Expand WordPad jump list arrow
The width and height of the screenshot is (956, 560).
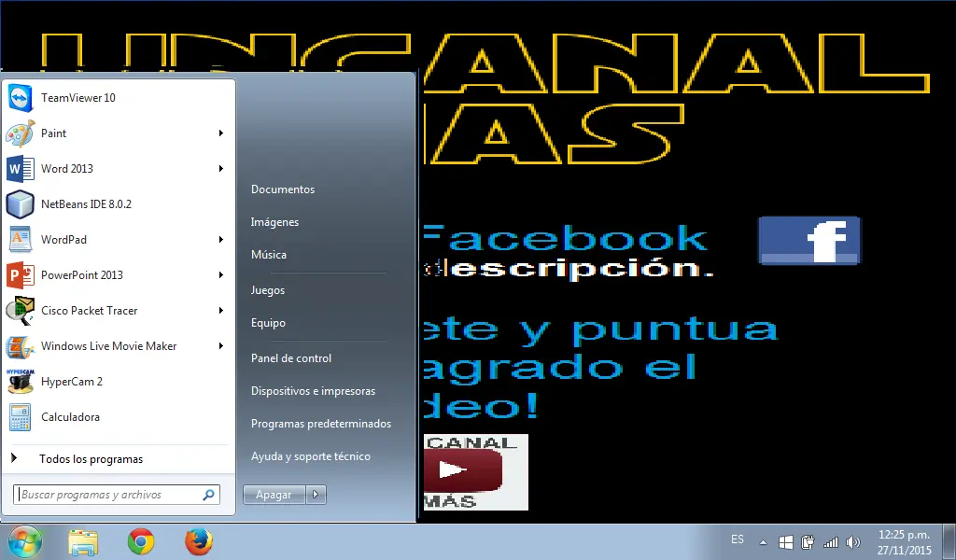220,240
